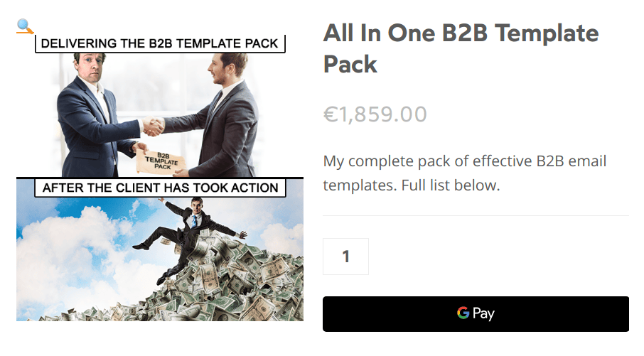Click the B2B Template Pack envelope in photo
The image size is (644, 356).
point(162,161)
